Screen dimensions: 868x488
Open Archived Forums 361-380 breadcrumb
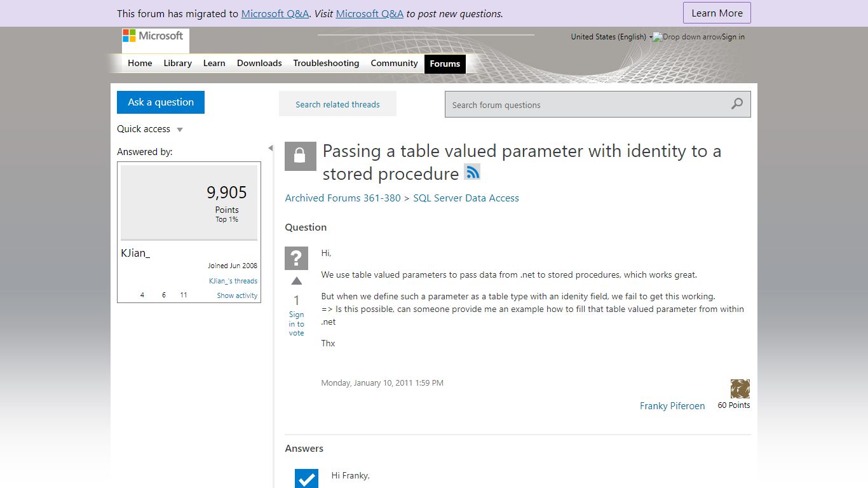[343, 198]
